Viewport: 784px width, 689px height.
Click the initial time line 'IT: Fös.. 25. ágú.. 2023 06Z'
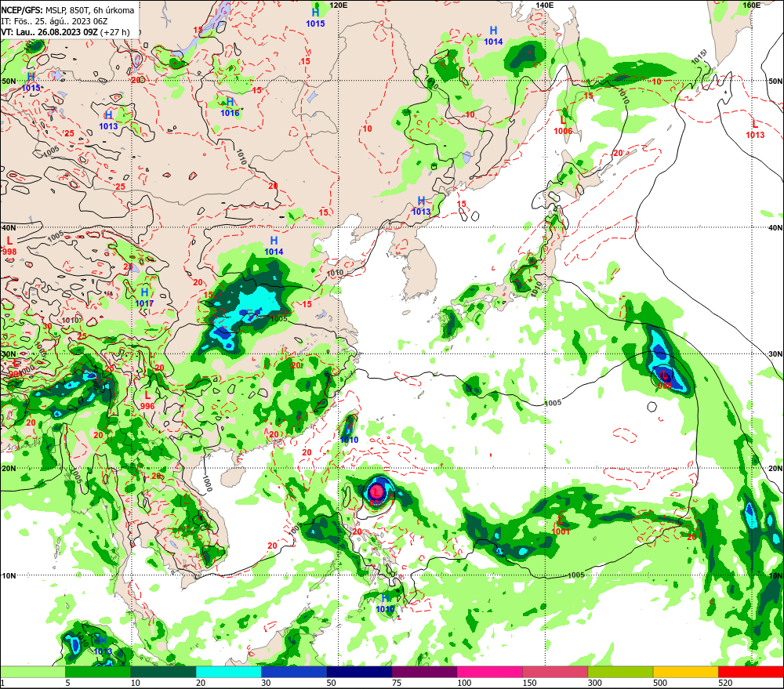[54, 21]
